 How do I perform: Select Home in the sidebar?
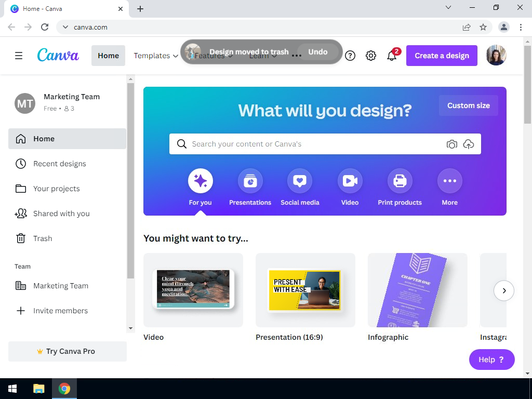(x=67, y=139)
